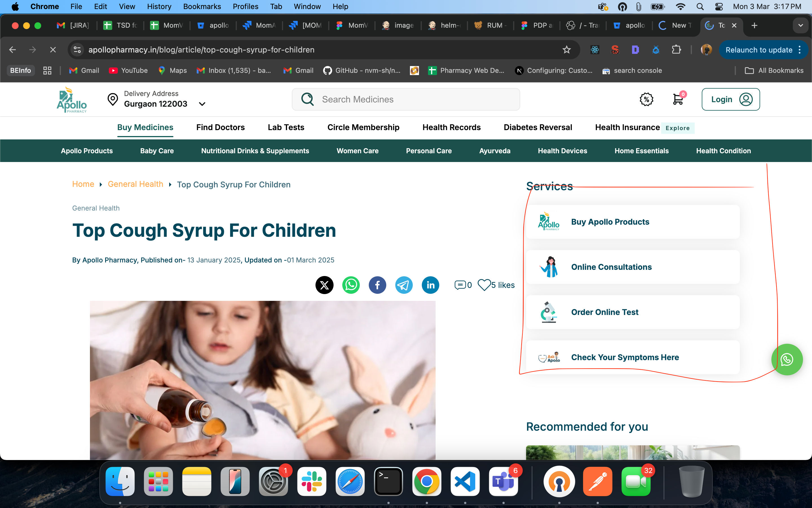Switch to the RUM browser tab

tap(491, 25)
